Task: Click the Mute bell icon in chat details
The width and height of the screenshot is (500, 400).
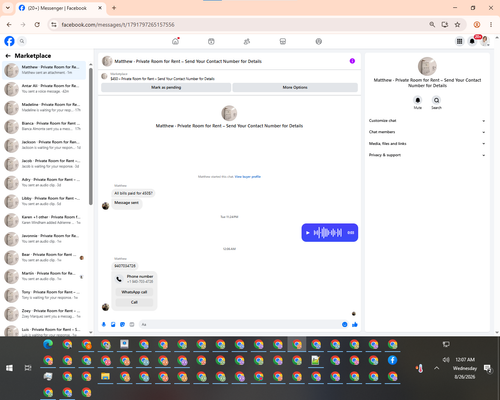Action: coord(418,100)
